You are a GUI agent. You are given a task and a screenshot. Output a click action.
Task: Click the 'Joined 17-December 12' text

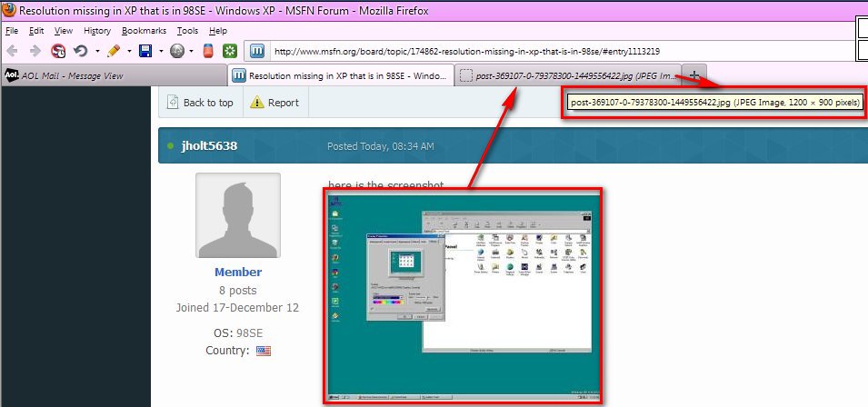click(237, 308)
